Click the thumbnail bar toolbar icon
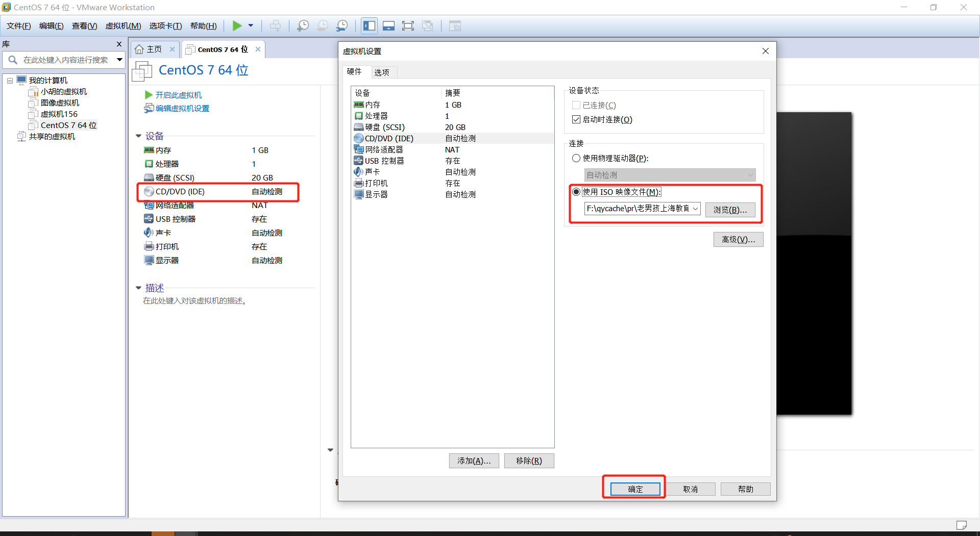The width and height of the screenshot is (980, 536). pos(388,25)
